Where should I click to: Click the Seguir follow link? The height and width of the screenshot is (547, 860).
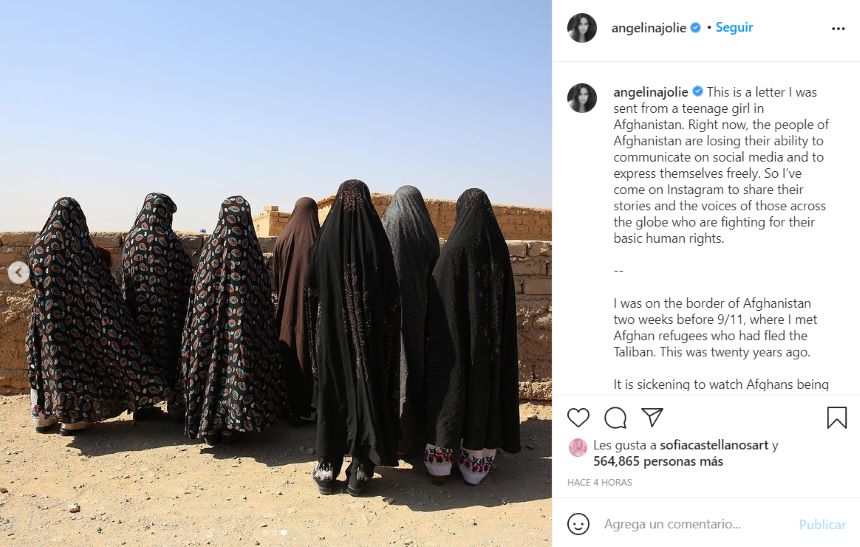(x=734, y=27)
